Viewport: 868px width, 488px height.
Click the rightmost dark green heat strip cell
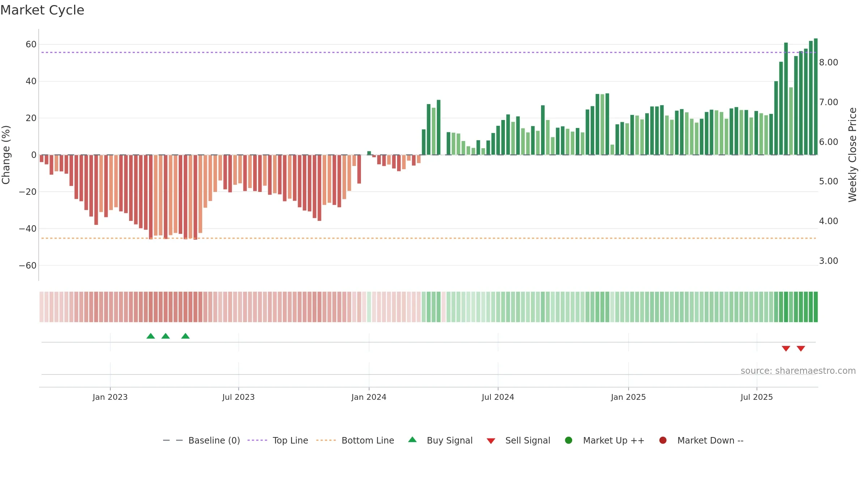pos(816,307)
